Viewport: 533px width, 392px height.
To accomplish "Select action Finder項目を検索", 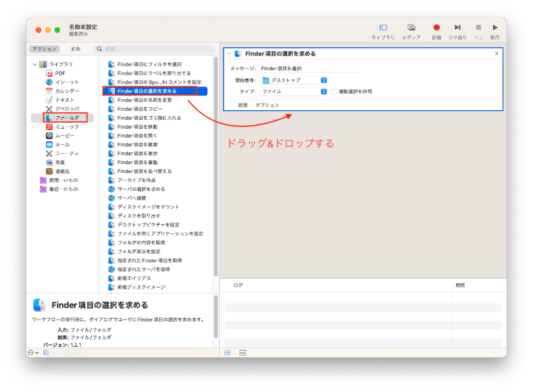I will click(133, 144).
